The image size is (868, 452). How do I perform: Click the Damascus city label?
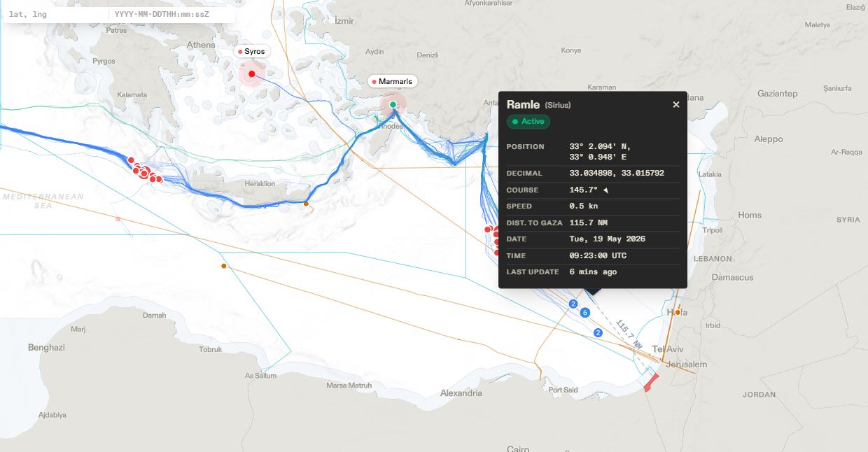(x=732, y=277)
